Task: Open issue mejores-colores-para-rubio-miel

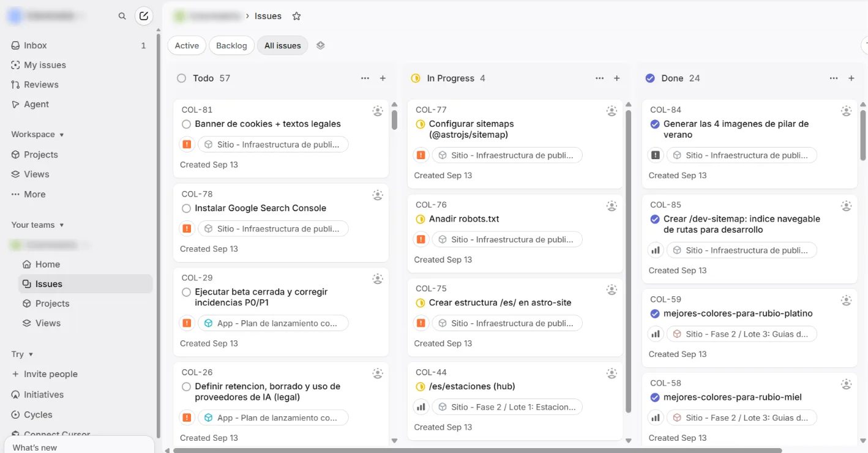Action: pyautogui.click(x=733, y=397)
